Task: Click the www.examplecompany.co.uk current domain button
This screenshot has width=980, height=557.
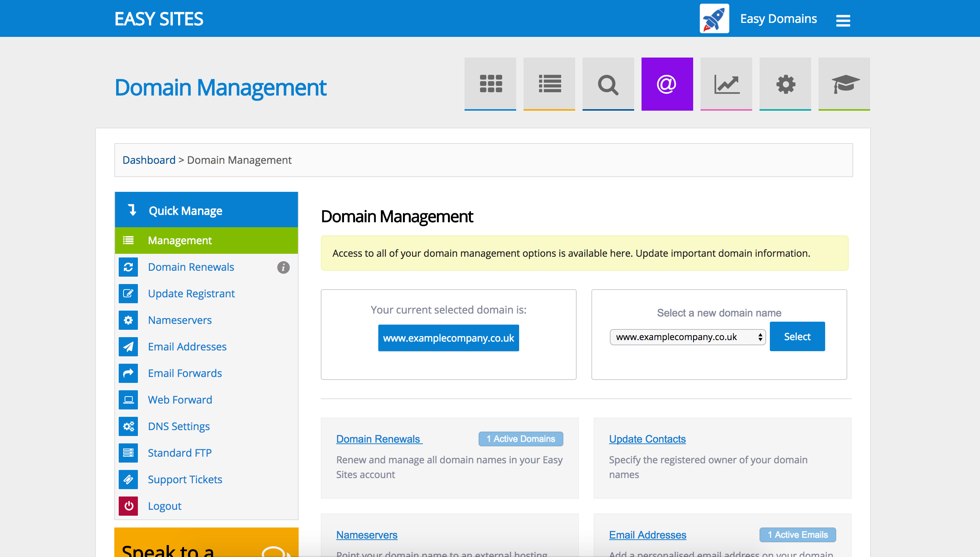Action: [x=448, y=338]
